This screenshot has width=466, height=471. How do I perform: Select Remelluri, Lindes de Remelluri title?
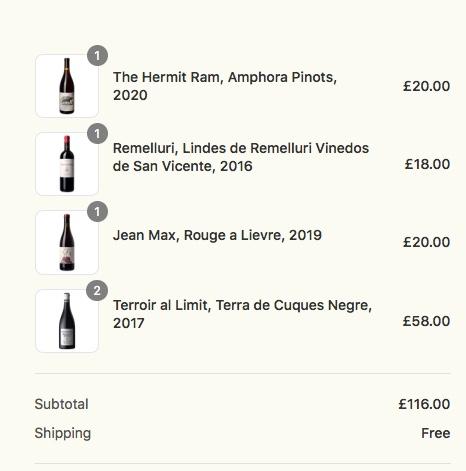click(241, 157)
